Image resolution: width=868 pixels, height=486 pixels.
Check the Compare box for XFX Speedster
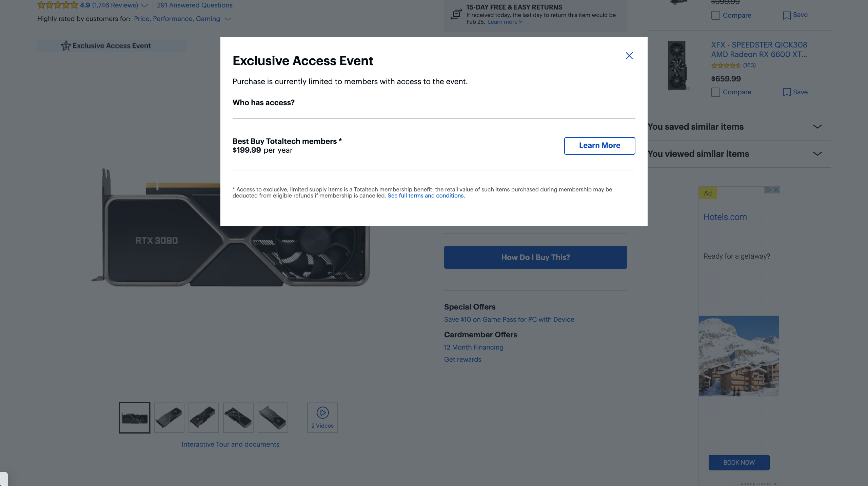(715, 92)
